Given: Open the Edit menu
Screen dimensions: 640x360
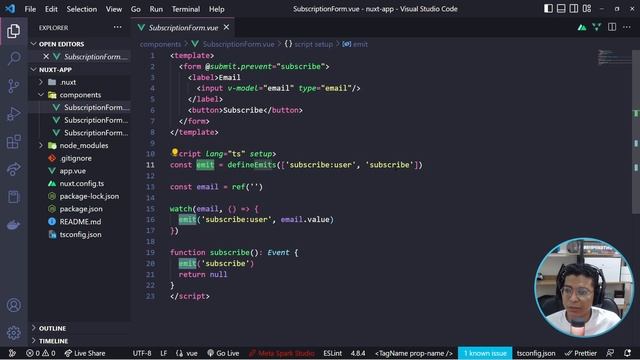Looking at the screenshot, I should click(51, 9).
